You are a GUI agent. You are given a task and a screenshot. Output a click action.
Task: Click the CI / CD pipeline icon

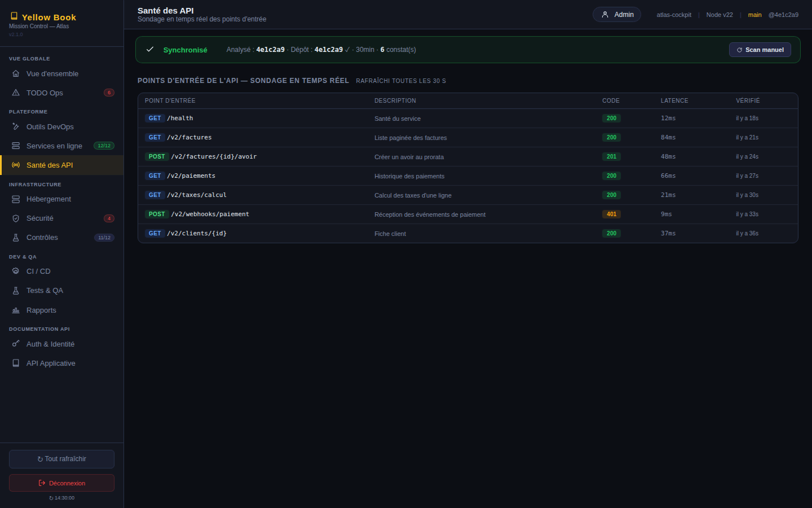click(x=16, y=271)
